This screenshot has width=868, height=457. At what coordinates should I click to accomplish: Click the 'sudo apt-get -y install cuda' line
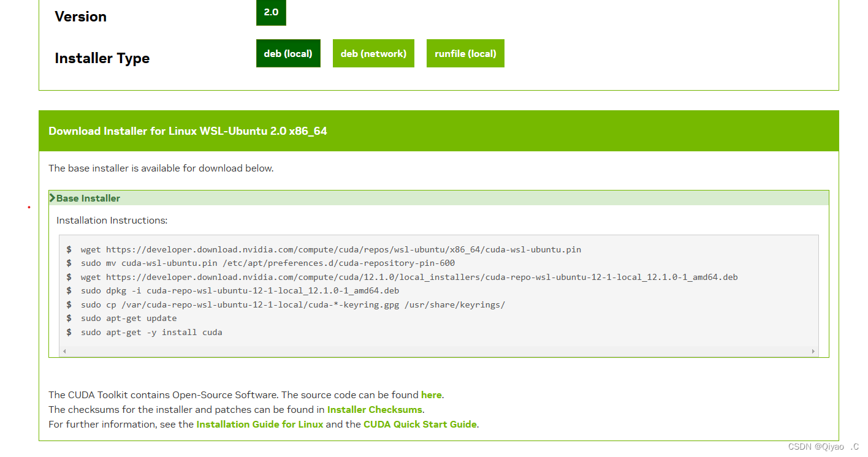click(x=151, y=333)
